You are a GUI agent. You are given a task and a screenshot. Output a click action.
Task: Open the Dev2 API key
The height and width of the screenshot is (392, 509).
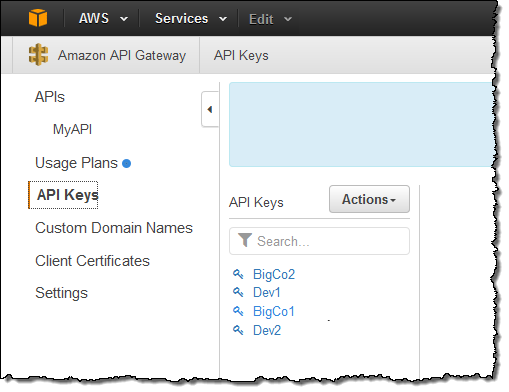tap(267, 330)
